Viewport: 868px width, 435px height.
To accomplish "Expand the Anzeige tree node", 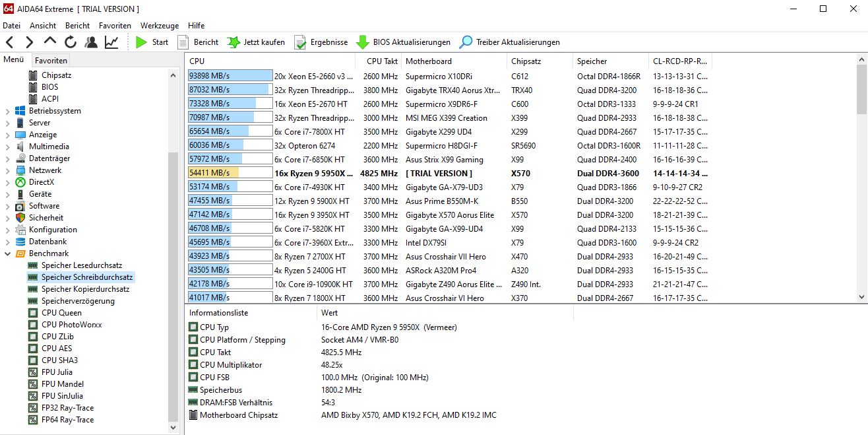I will click(x=8, y=135).
